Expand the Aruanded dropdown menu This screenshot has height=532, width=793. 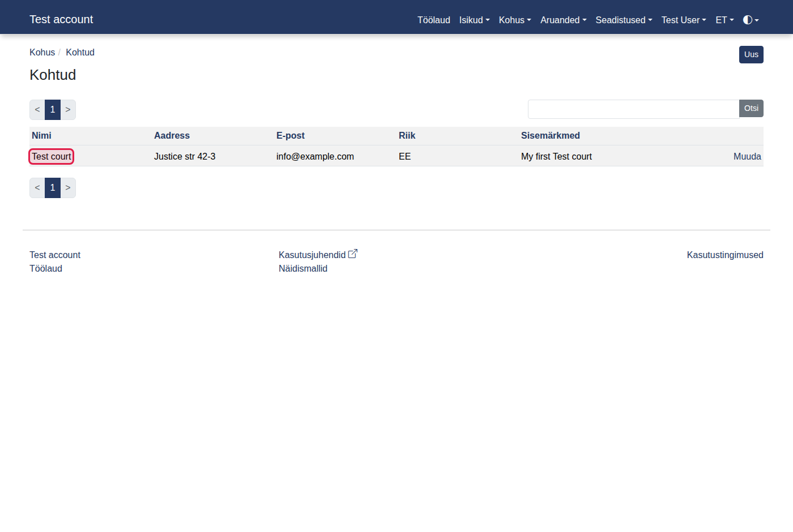564,20
